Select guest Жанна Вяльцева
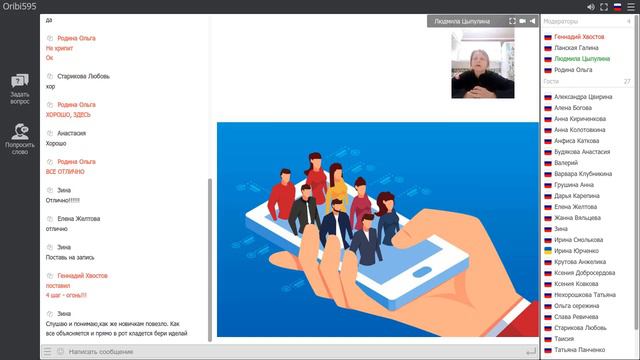The width and height of the screenshot is (640, 360). (x=577, y=218)
